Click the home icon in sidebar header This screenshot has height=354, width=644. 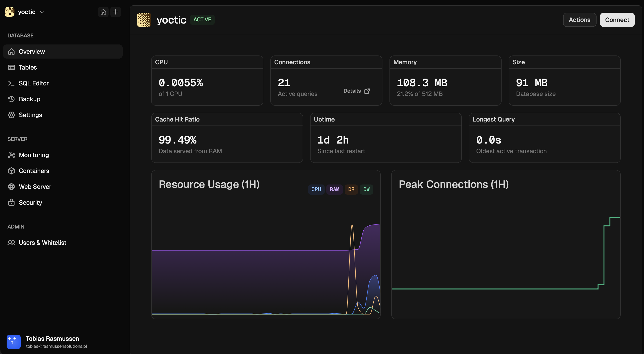click(103, 12)
